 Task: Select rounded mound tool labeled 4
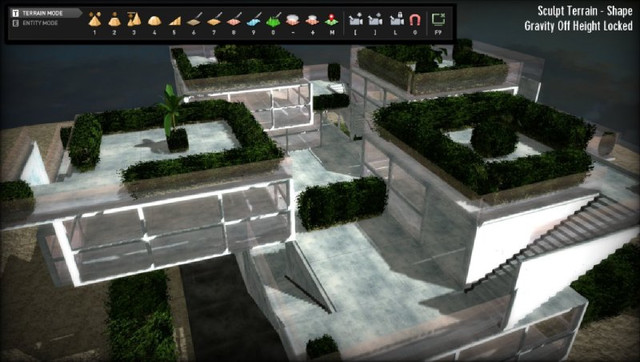pos(154,20)
